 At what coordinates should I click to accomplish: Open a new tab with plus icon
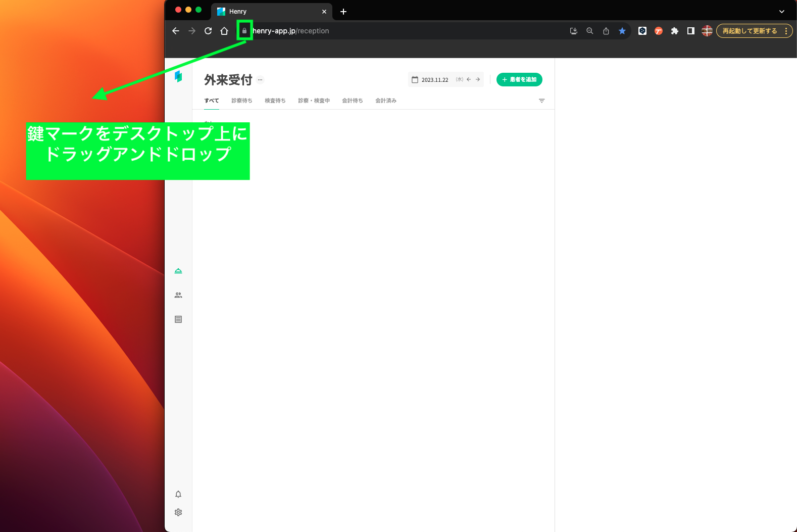coord(343,12)
